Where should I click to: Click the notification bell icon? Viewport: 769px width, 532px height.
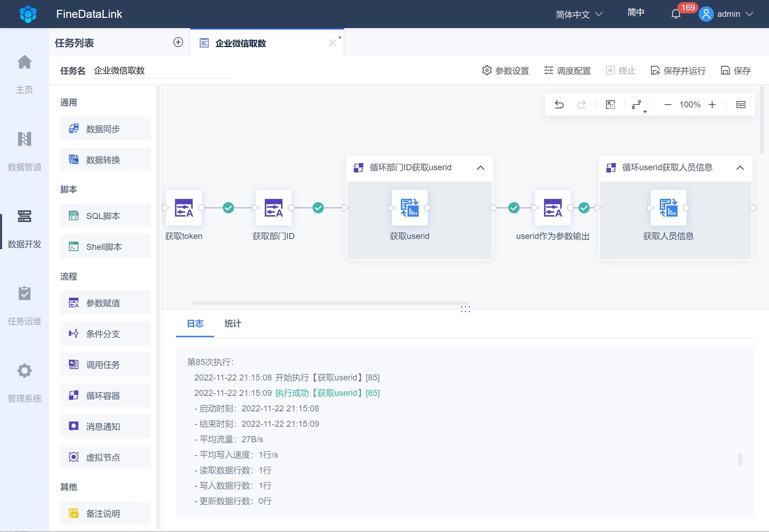(x=676, y=14)
